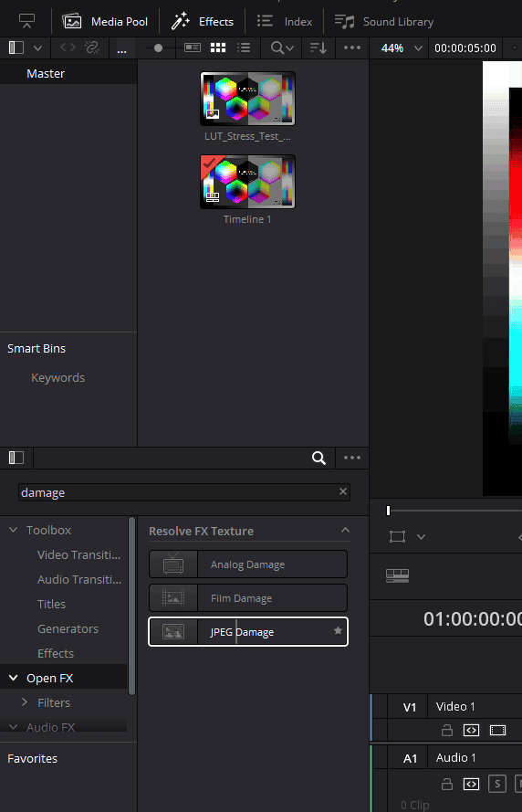This screenshot has width=522, height=812.
Task: Click the Smart Bins header
Action: coord(37,349)
